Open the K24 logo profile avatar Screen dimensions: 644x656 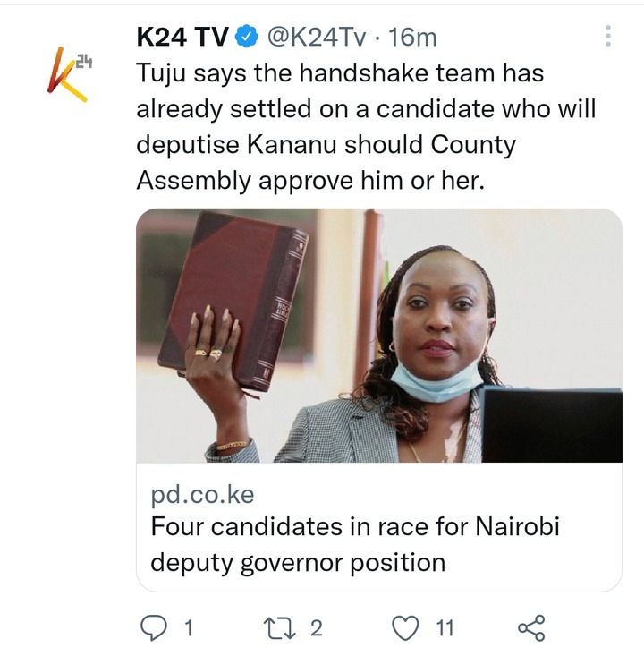click(x=69, y=74)
